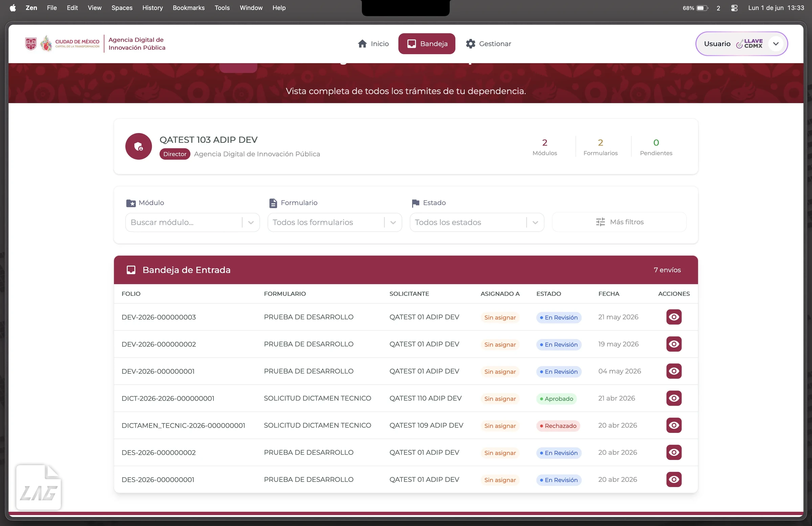View details of DICT-2026-2026-000000001 row

coord(674,398)
